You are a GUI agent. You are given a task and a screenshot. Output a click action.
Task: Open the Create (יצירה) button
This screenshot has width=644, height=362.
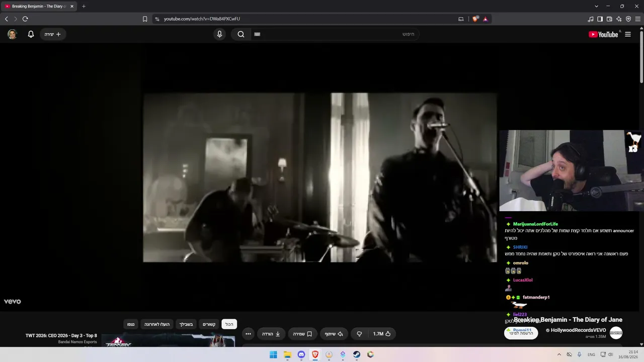pos(53,34)
